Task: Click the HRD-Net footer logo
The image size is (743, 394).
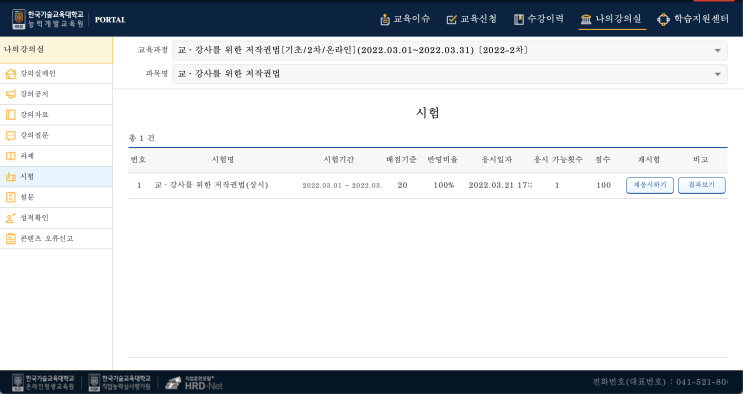Action: click(194, 383)
